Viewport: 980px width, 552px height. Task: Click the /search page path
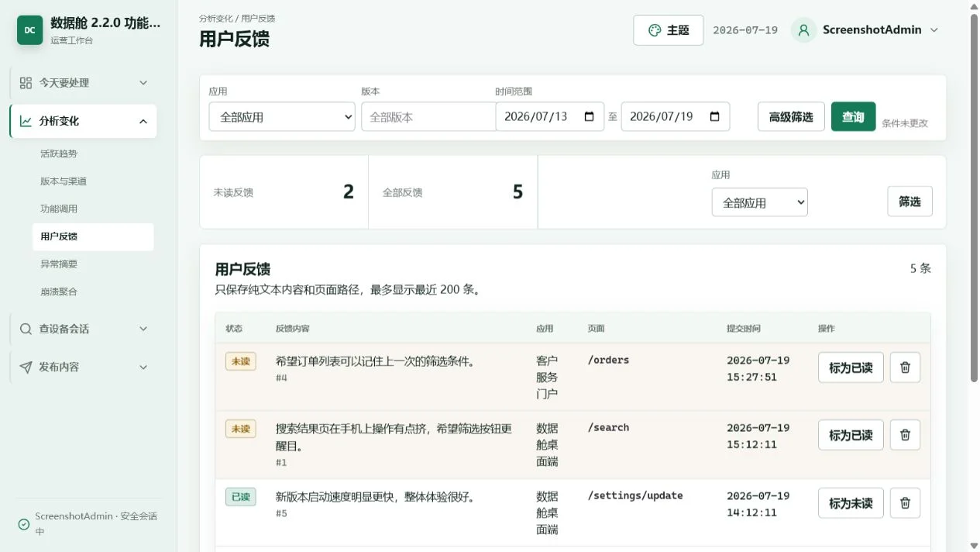(609, 427)
